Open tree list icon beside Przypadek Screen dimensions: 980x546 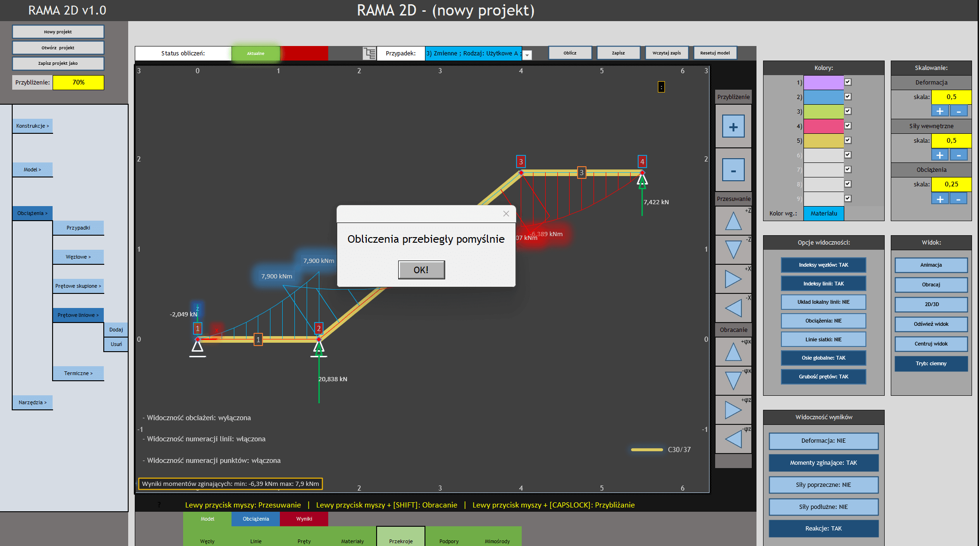[x=370, y=54]
